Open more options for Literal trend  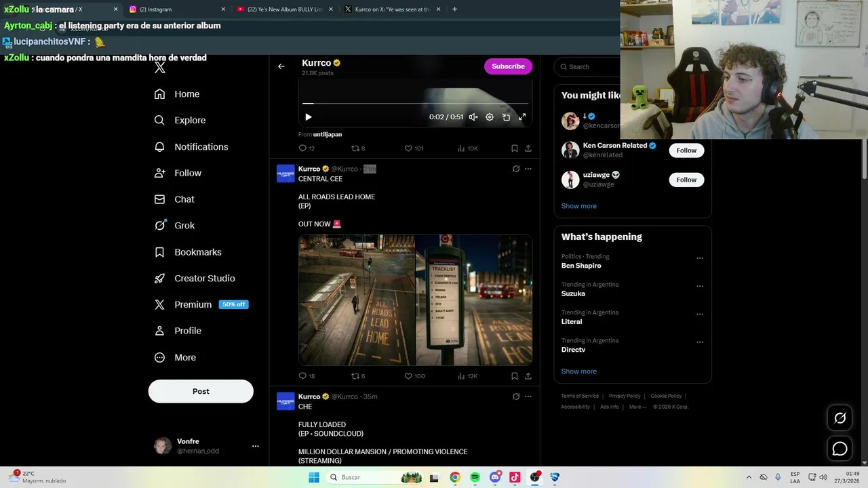pyautogui.click(x=700, y=314)
